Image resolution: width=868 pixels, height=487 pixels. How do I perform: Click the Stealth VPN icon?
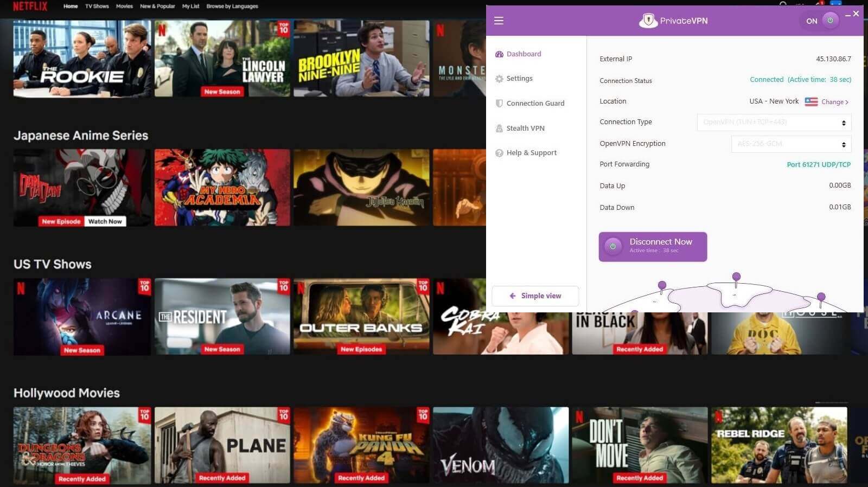499,128
